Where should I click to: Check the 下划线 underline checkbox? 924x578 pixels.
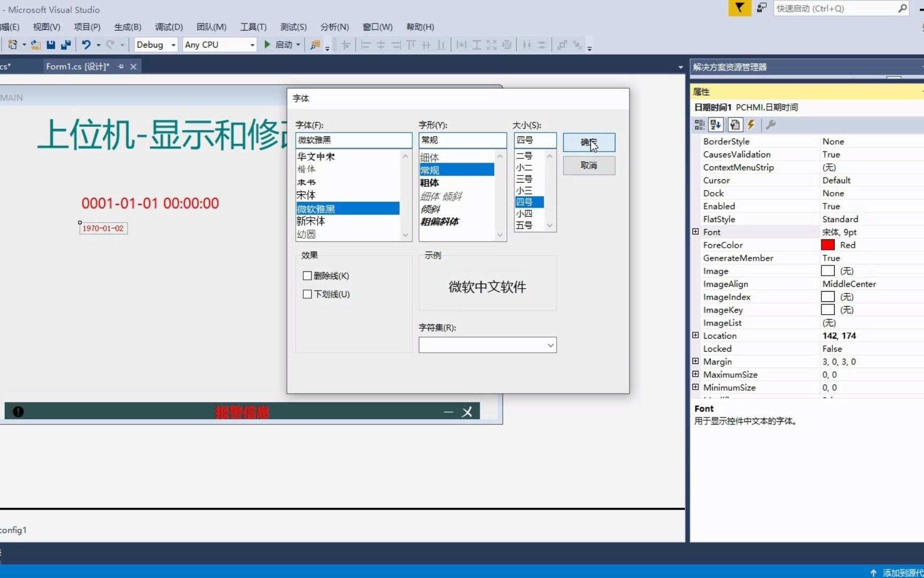(x=307, y=294)
